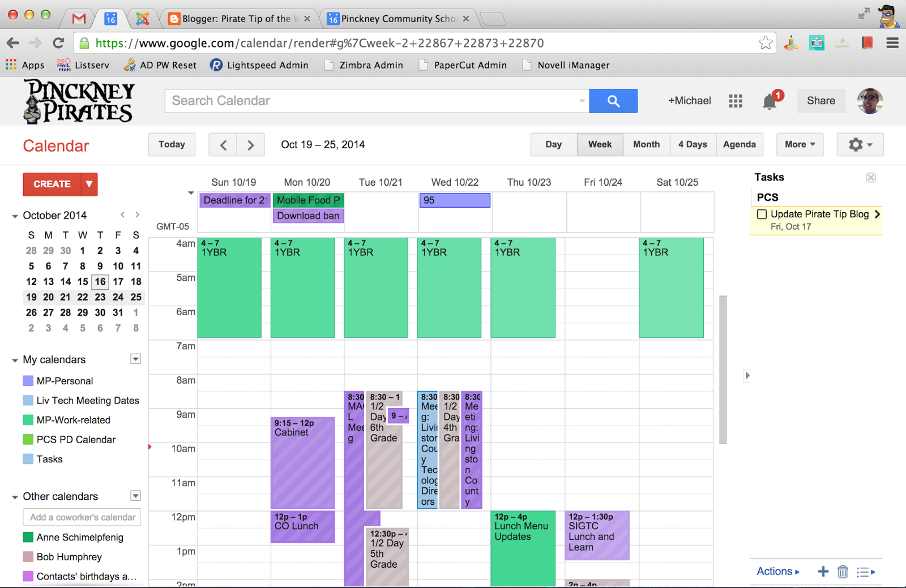Toggle the Tasks calendar

pos(28,459)
